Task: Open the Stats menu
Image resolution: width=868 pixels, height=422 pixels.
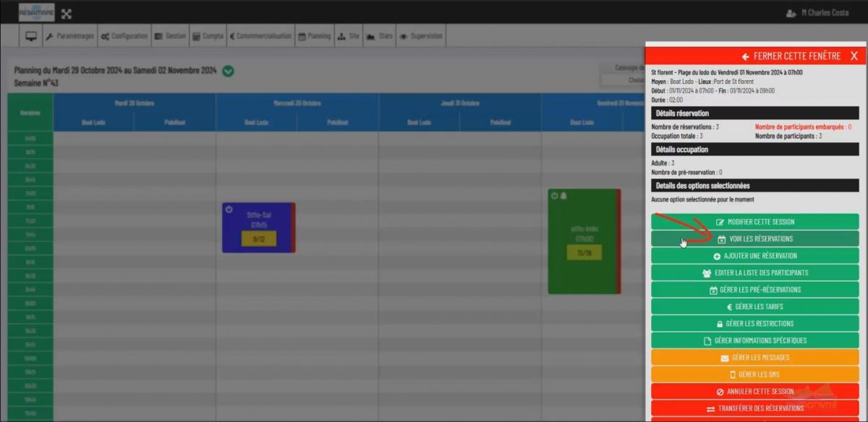Action: (380, 36)
